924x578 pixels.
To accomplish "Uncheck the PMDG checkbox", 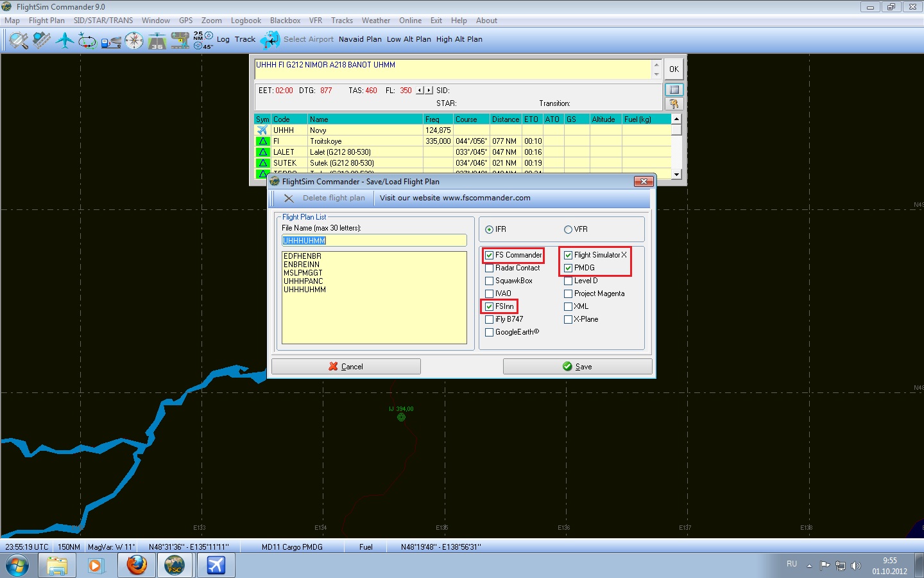I will tap(569, 268).
